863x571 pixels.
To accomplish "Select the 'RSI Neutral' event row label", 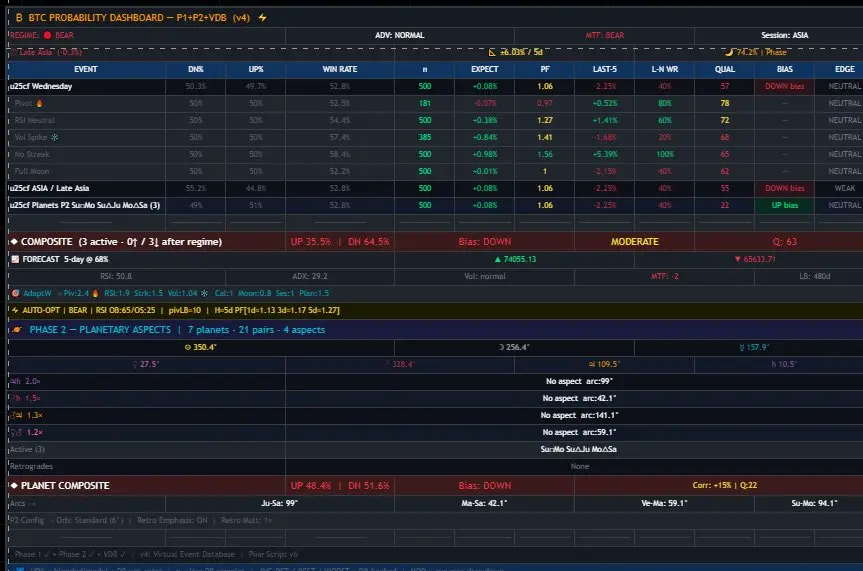I will (x=35, y=121).
